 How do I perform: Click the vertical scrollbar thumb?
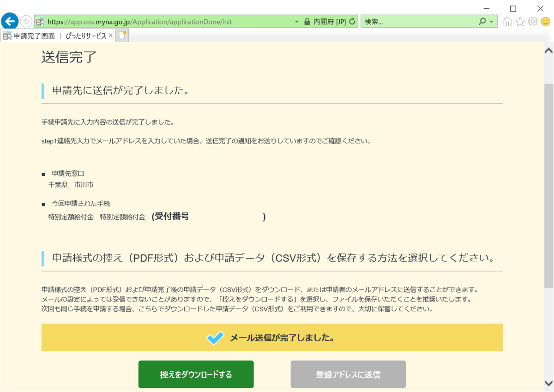[x=548, y=186]
